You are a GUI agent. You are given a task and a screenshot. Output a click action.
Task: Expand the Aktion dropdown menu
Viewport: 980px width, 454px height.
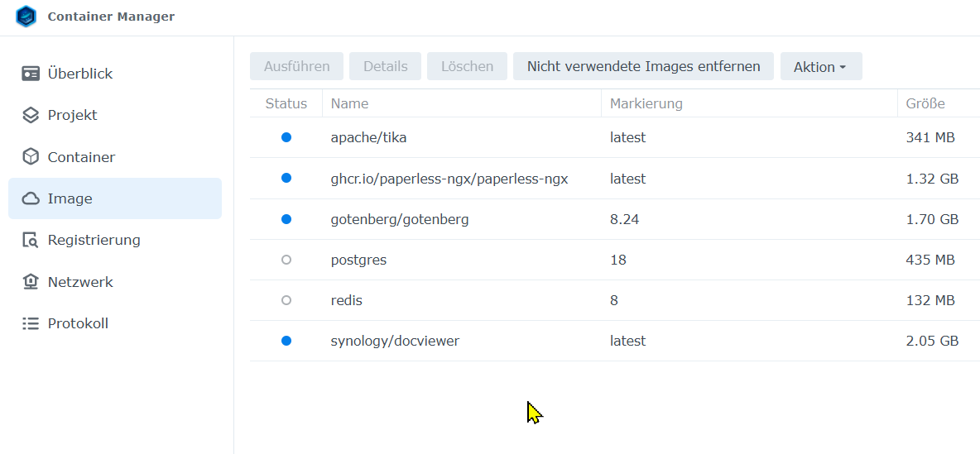coord(820,67)
